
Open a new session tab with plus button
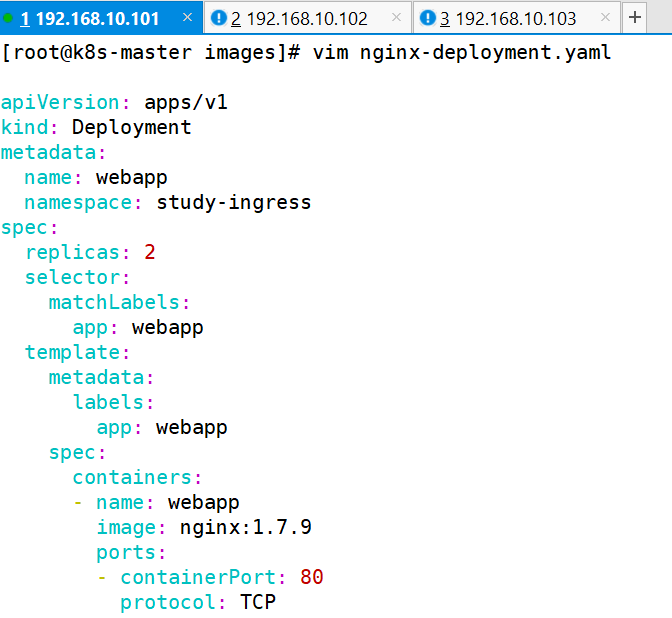(634, 18)
